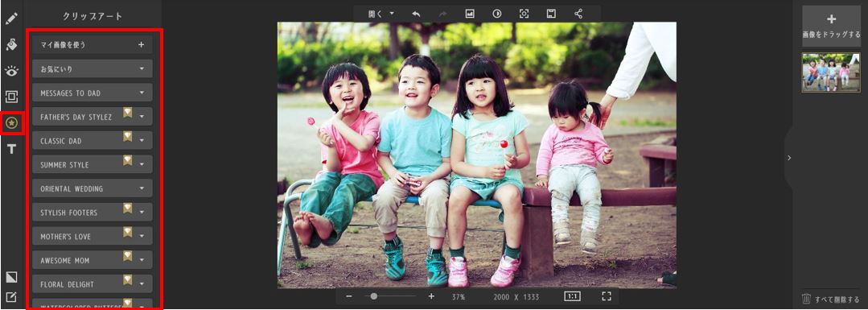
Task: Expand the AWESOME MOM dropdown arrow
Action: pos(142,259)
